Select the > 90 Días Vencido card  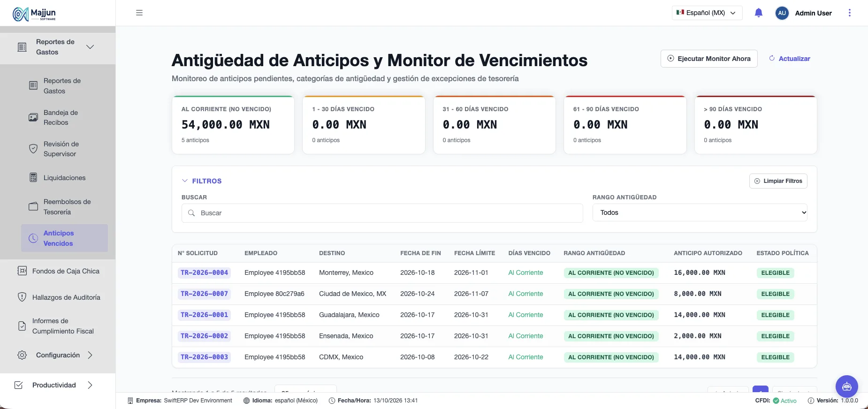[756, 125]
